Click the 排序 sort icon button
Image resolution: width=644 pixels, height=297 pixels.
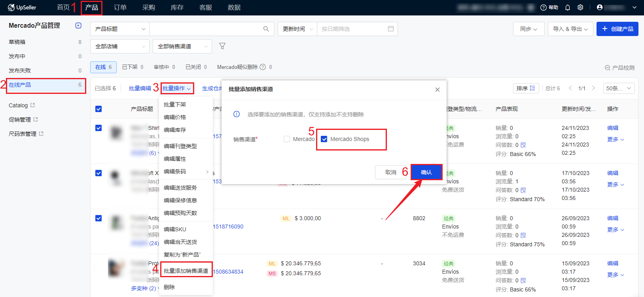(x=526, y=88)
